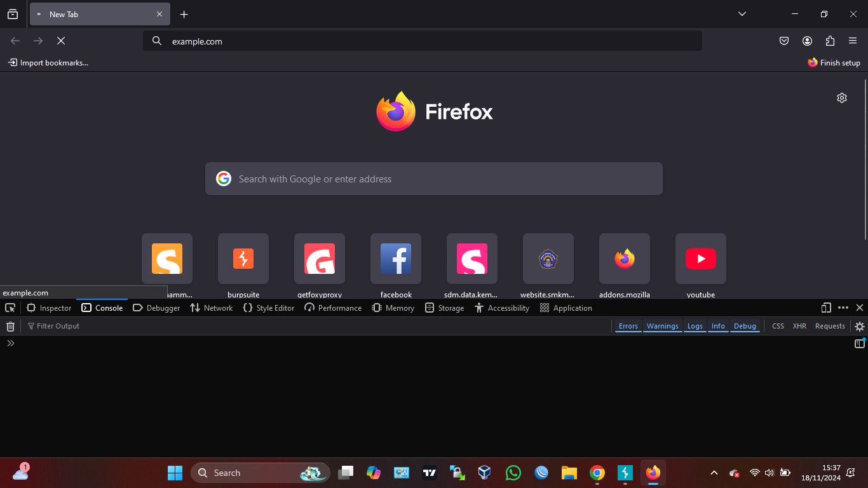This screenshot has height=488, width=868.
Task: Open the Firefox View icon
Action: point(13,14)
